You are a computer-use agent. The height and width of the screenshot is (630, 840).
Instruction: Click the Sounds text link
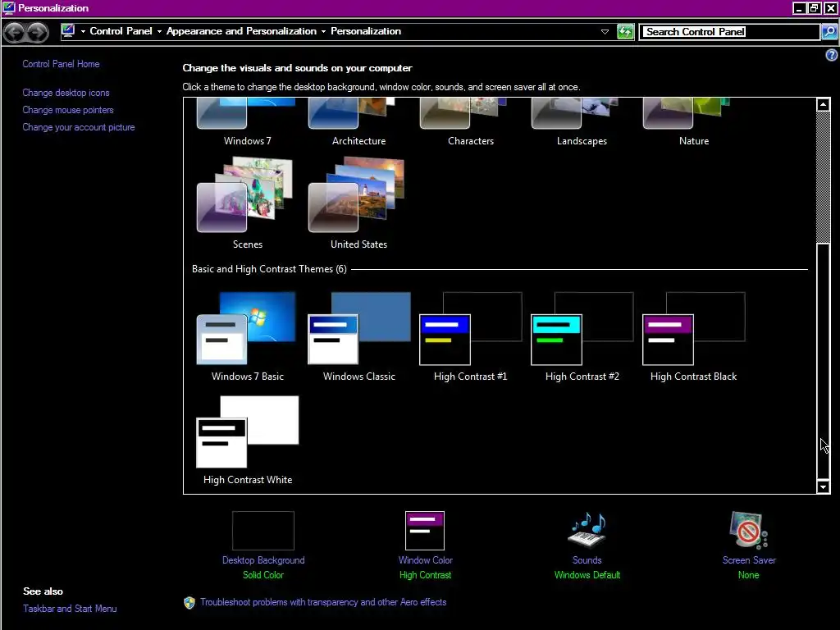click(x=587, y=560)
